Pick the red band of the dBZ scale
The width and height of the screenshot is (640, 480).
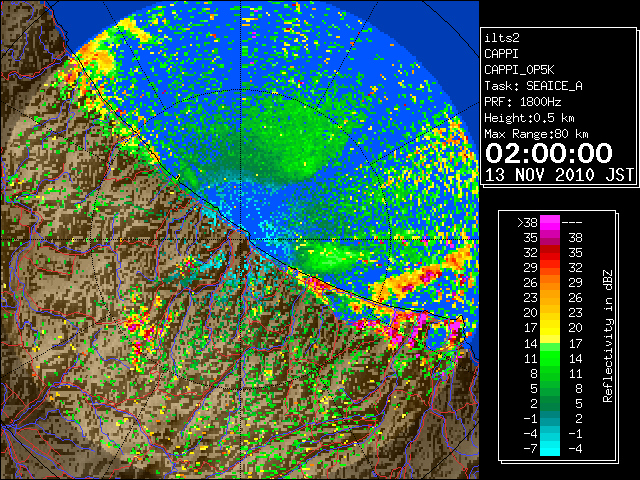tap(550, 253)
